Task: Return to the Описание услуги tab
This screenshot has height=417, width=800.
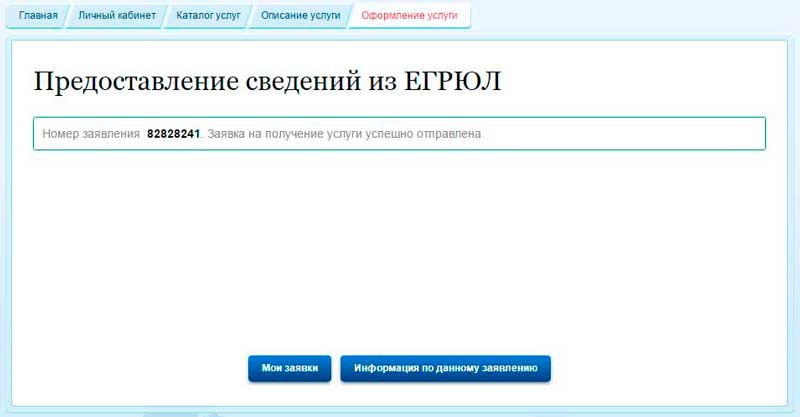Action: (300, 16)
